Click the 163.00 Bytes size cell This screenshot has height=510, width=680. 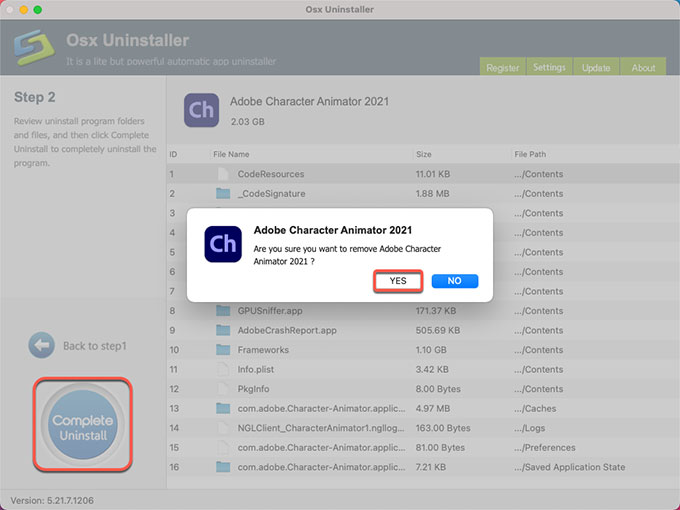click(443, 428)
